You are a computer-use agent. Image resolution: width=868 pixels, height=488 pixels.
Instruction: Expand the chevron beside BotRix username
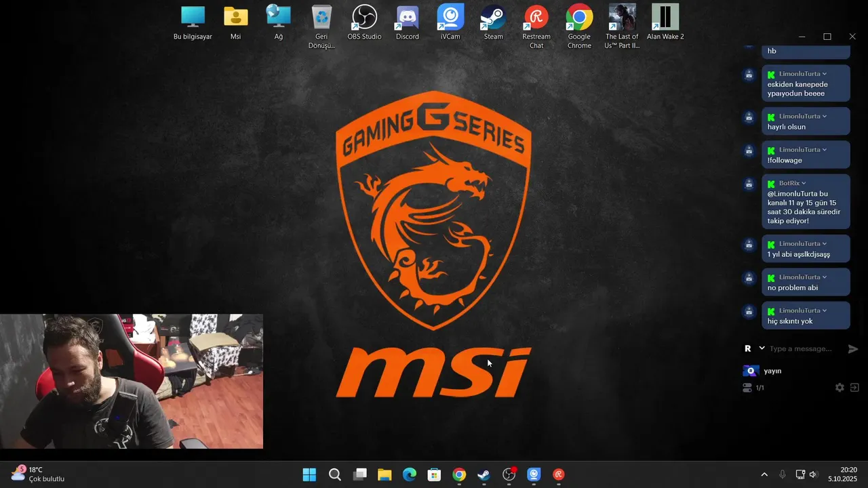[x=804, y=183]
